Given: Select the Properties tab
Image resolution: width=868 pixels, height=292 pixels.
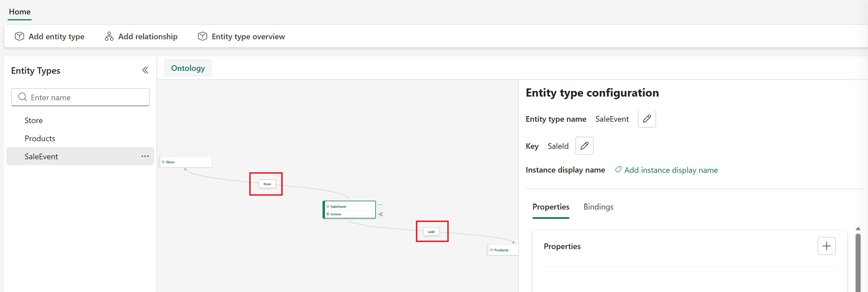Looking at the screenshot, I should click(x=551, y=206).
